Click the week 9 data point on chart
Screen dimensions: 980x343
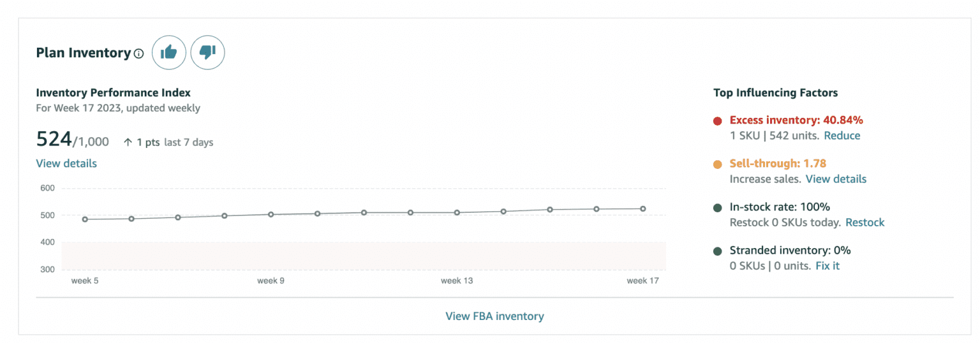pyautogui.click(x=271, y=214)
